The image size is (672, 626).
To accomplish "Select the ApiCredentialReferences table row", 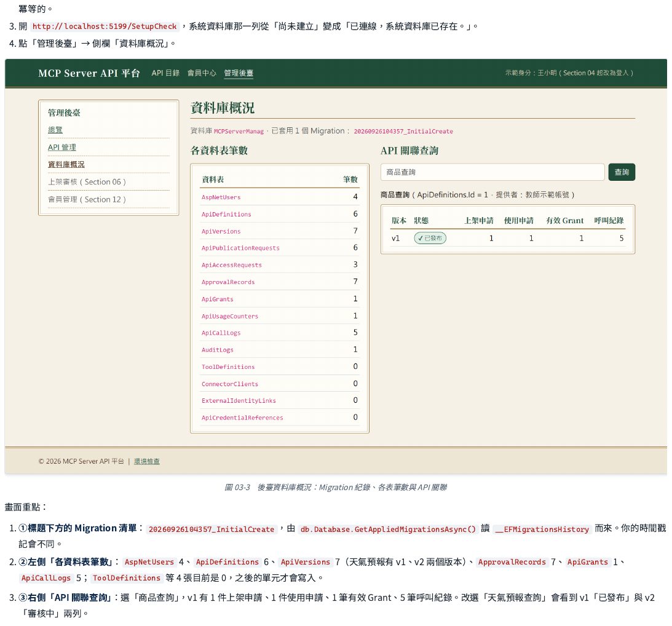I will (x=280, y=417).
